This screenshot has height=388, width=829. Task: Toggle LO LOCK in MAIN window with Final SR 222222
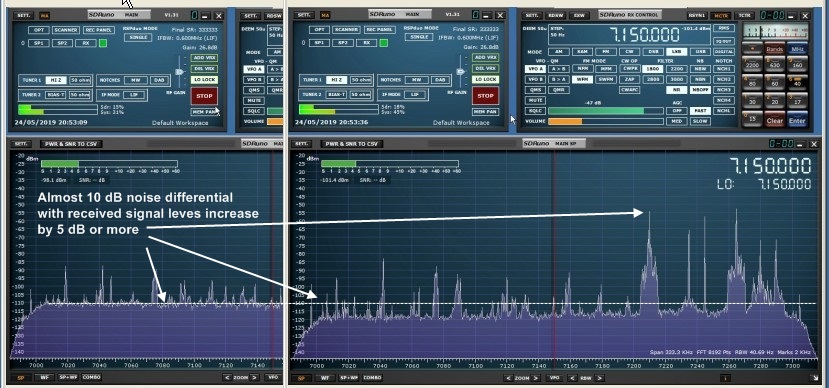pyautogui.click(x=485, y=79)
